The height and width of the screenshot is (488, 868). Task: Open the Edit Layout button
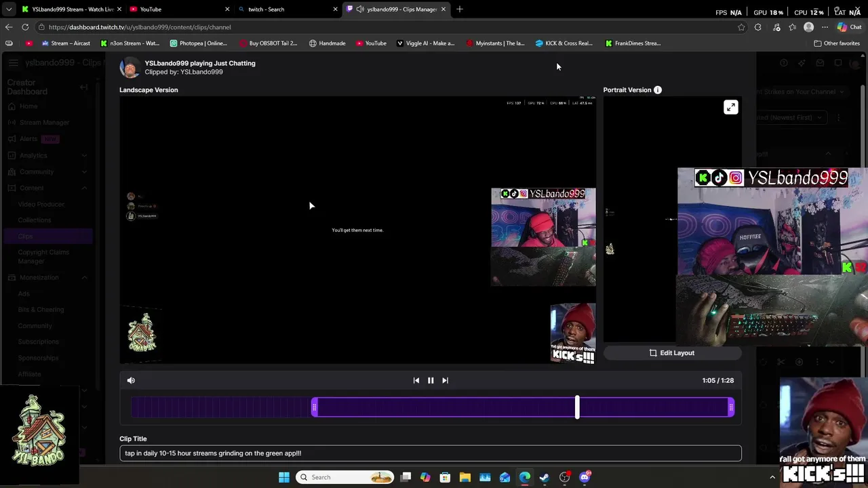(x=672, y=352)
